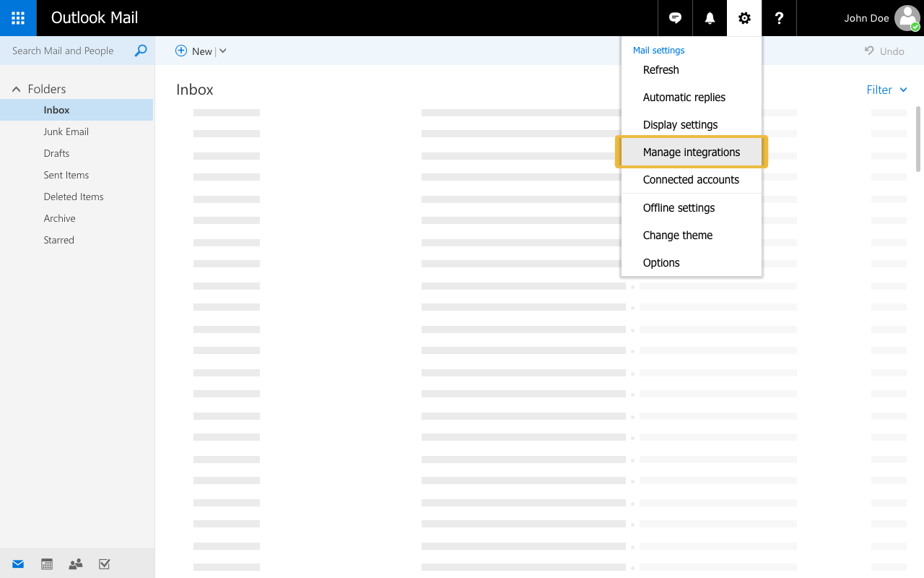
Task: Open the help question mark
Action: tap(779, 18)
